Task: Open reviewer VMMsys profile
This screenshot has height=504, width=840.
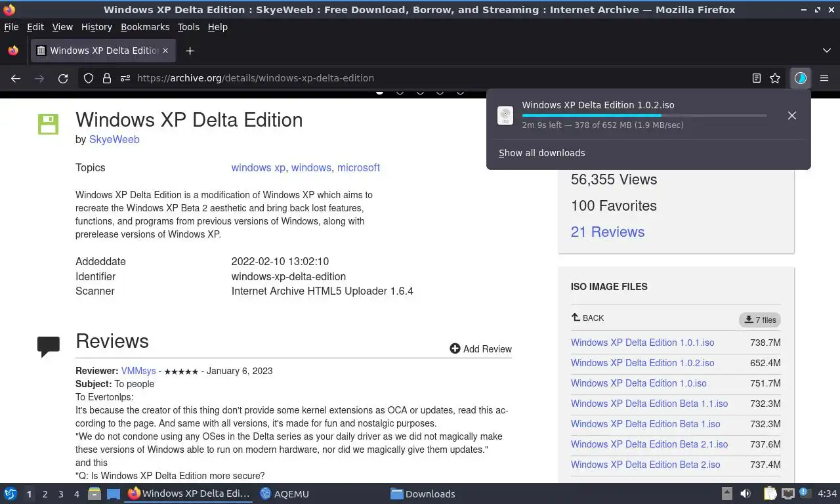Action: pyautogui.click(x=138, y=371)
